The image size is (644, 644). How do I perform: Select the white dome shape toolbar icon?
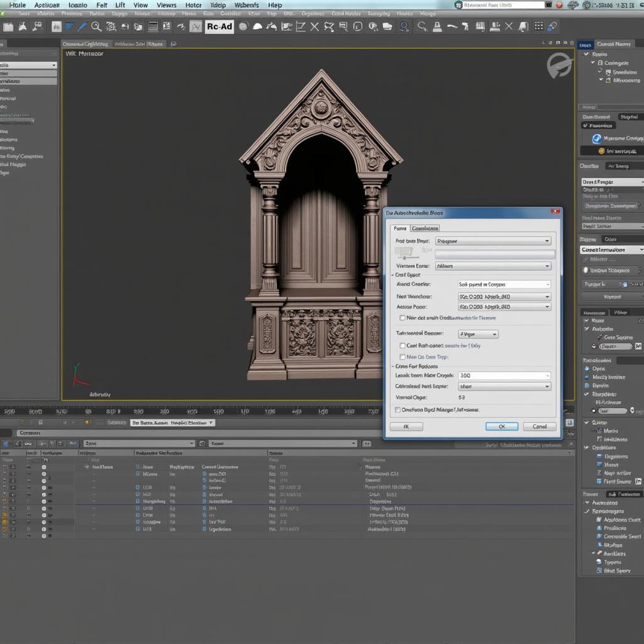click(x=257, y=27)
